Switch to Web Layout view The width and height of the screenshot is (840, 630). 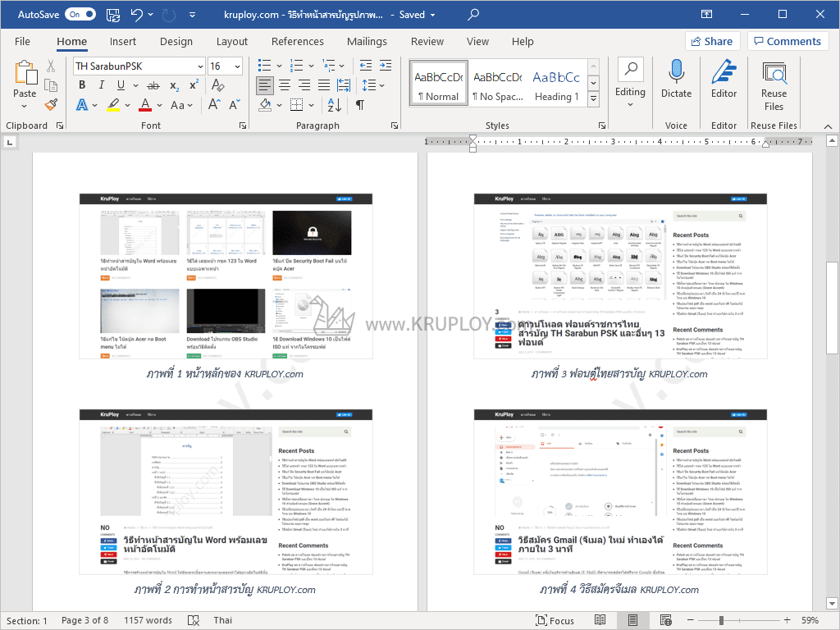tap(666, 620)
